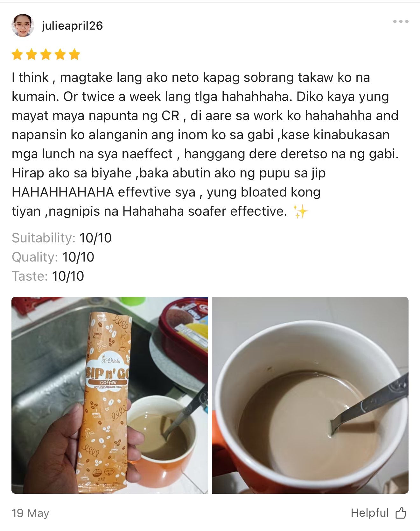
Task: Click the fifth rating star
Action: [74, 54]
